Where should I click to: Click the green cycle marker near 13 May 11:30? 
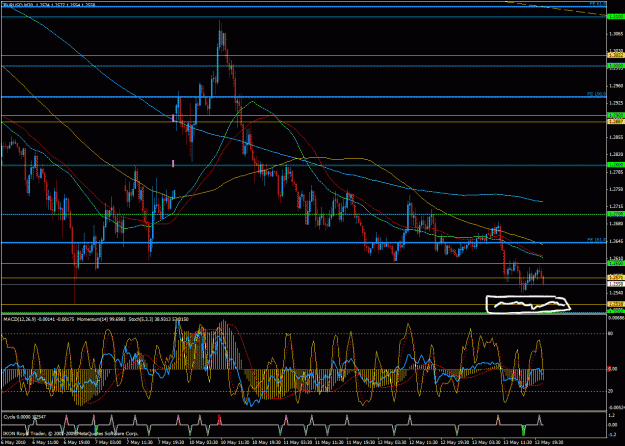(x=524, y=430)
